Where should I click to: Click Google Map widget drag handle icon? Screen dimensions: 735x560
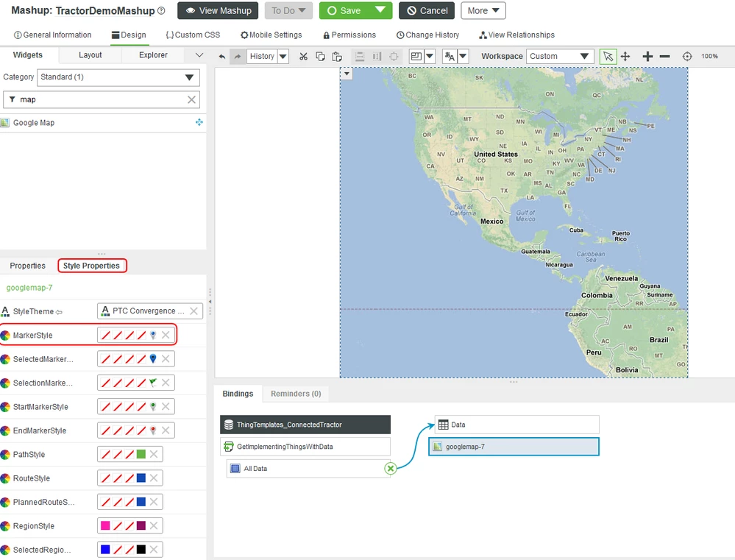pos(199,122)
